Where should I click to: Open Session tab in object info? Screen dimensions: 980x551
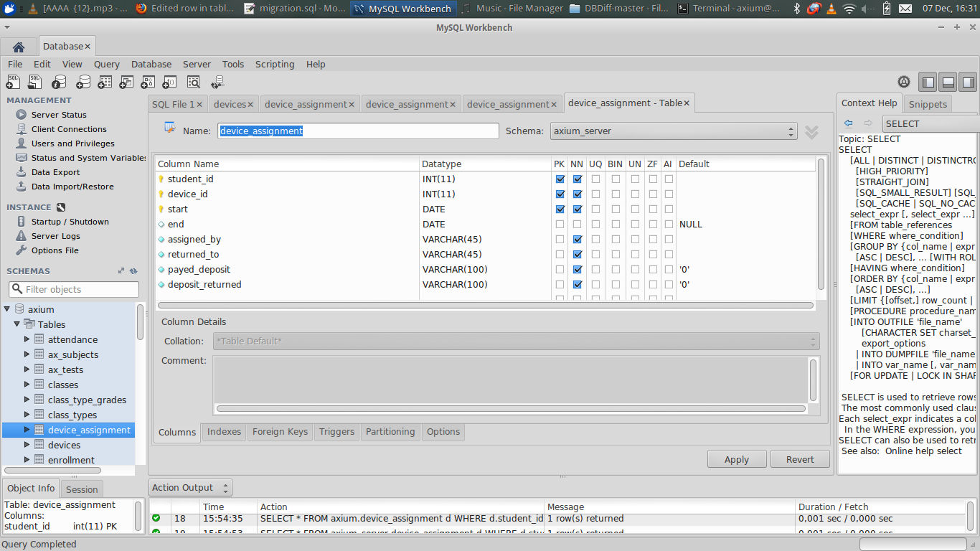[x=82, y=489]
